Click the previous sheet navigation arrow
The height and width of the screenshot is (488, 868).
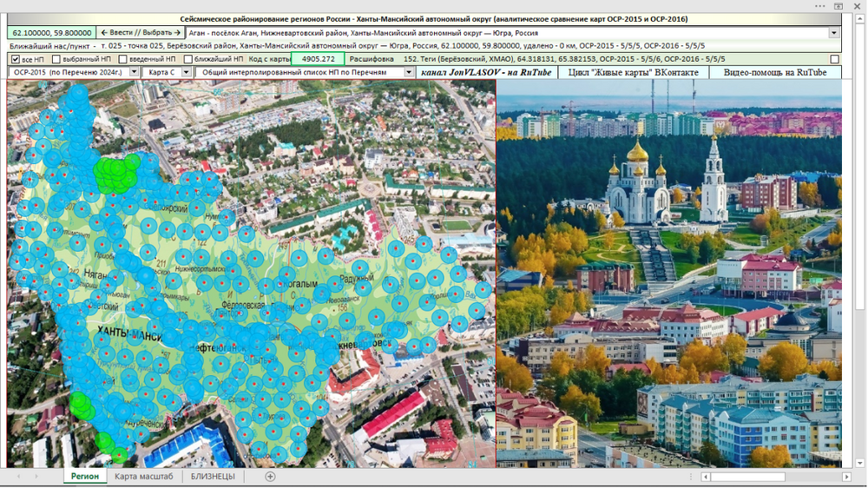(x=18, y=477)
